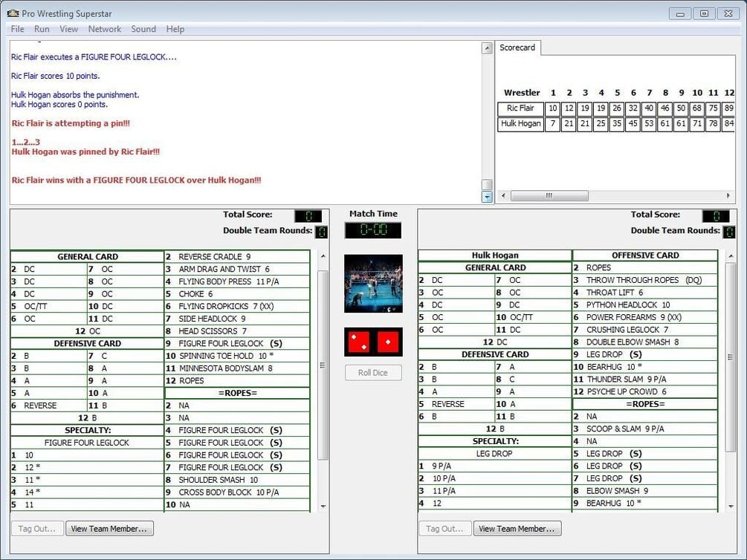Screen dimensions: 747x560
Task: Click ELBOW SMASH 9 ropes row
Action: click(x=645, y=490)
